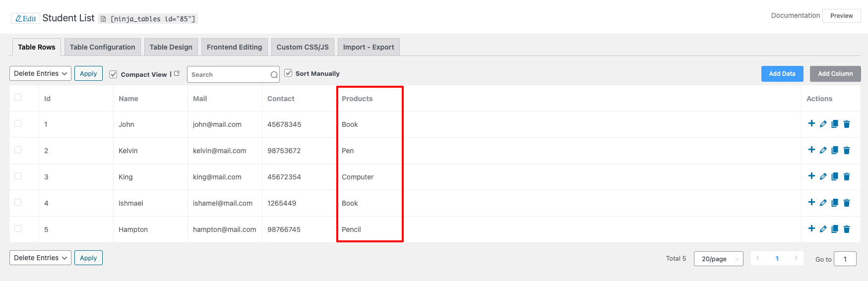Click the edit pencil icon in Hampton's row
The image size is (868, 281).
point(823,229)
